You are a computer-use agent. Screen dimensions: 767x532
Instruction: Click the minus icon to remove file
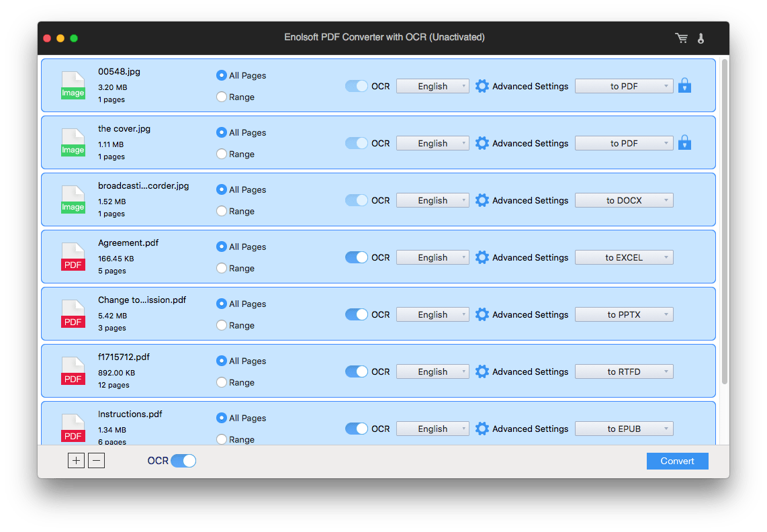coord(97,461)
